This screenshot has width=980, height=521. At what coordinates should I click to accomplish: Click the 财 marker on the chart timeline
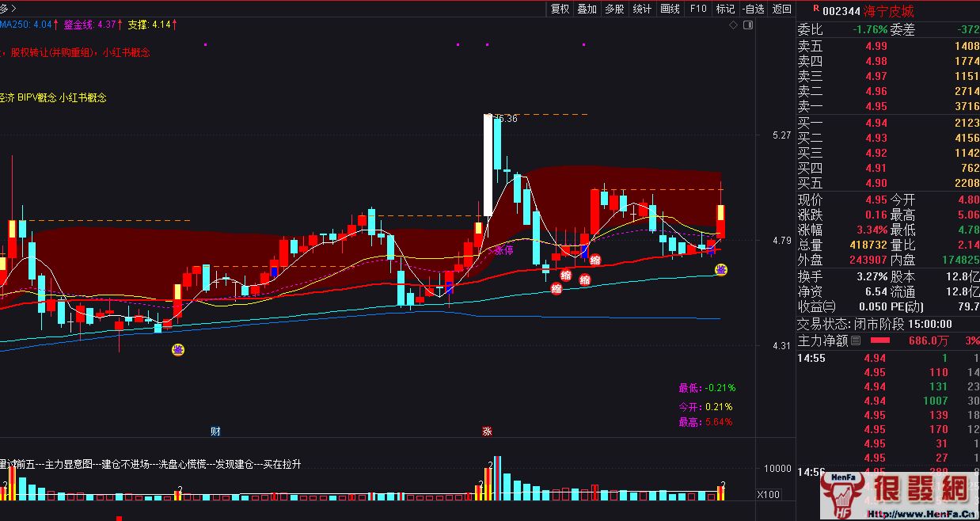[x=215, y=432]
